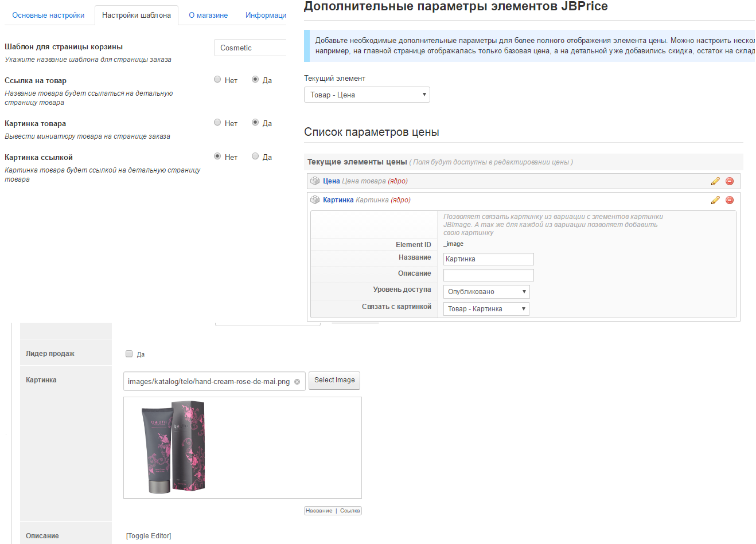Click the Toggle Editor link

coord(149,536)
